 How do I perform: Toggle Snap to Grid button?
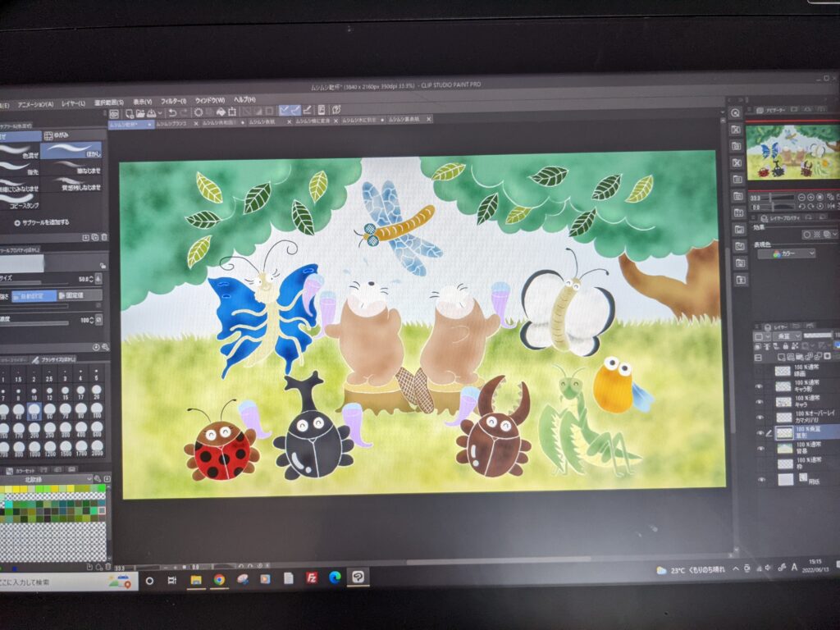pos(307,110)
